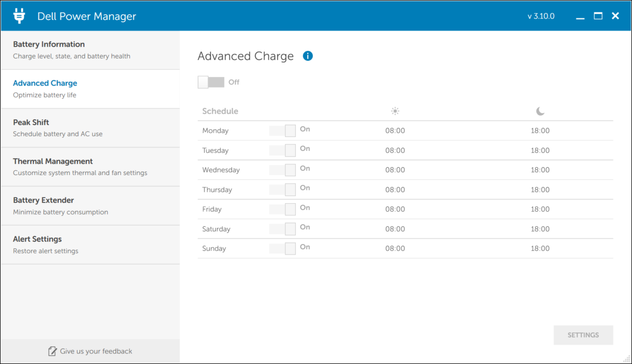Viewport: 632px width, 364px height.
Task: Click the moon icon above the end times
Action: 540,111
